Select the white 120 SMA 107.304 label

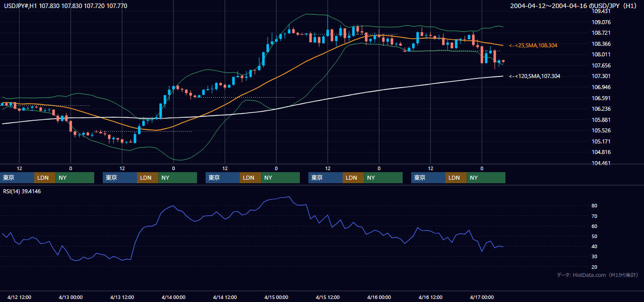click(535, 76)
